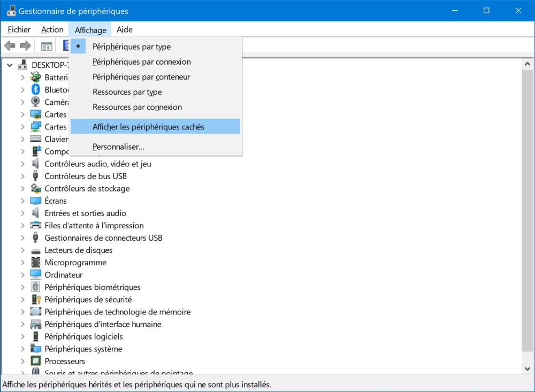Click the monitor icon for Ordinateur
Image resolution: width=535 pixels, height=392 pixels.
click(35, 274)
